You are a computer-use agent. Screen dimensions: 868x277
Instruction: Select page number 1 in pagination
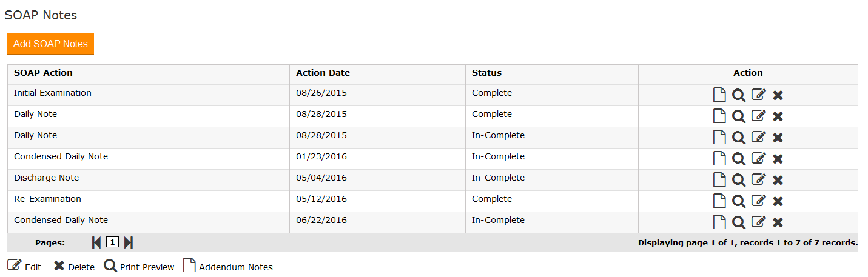112,242
